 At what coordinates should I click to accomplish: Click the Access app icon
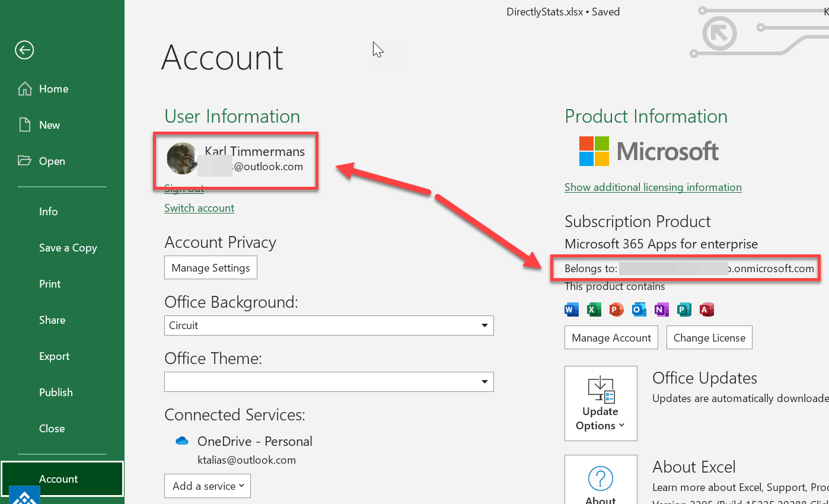click(x=707, y=310)
